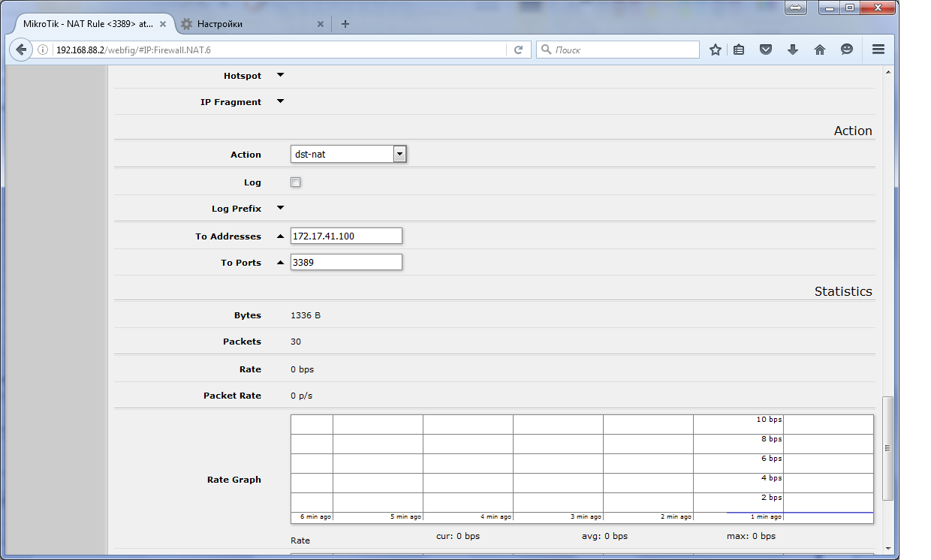Collapse the To Ports field
This screenshot has width=931, height=560.
[x=280, y=262]
